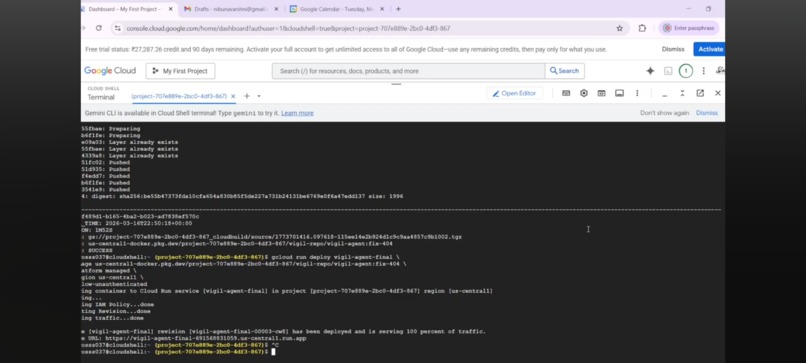
Task: Expand the new terminal tab dropdown arrow
Action: coord(259,96)
